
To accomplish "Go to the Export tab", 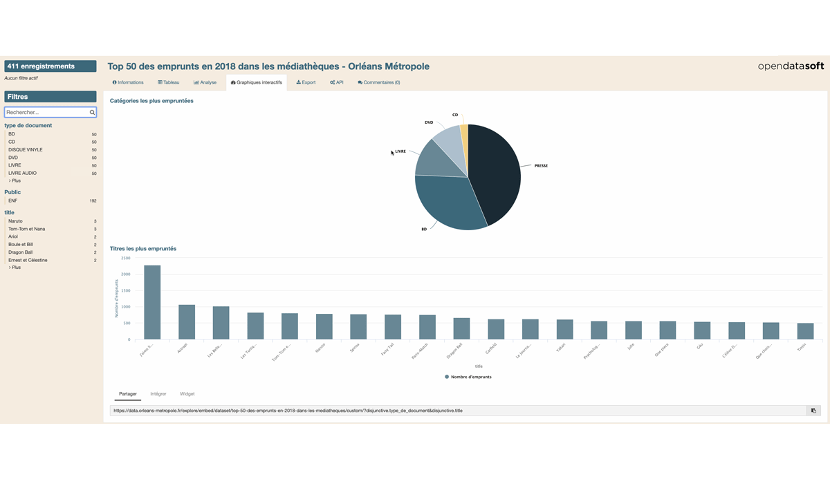I will (306, 82).
